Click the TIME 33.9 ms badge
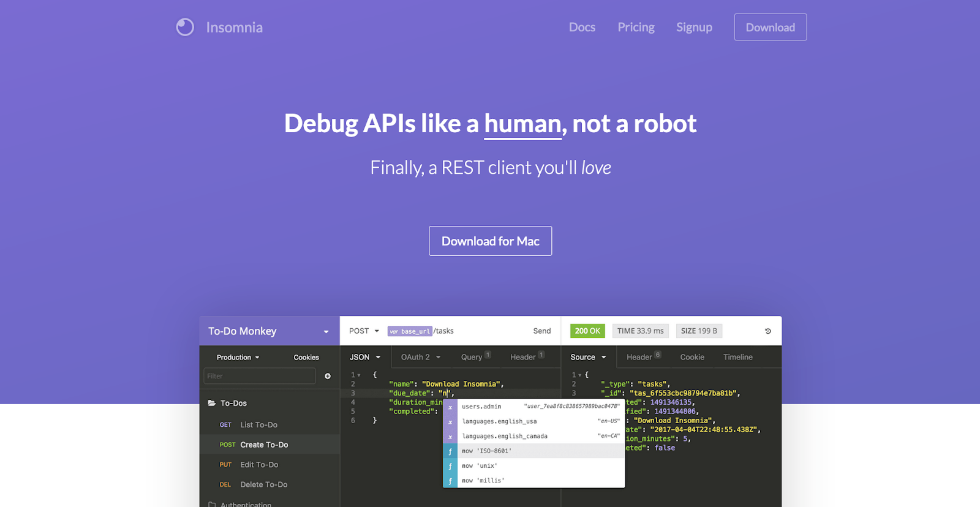 tap(640, 331)
